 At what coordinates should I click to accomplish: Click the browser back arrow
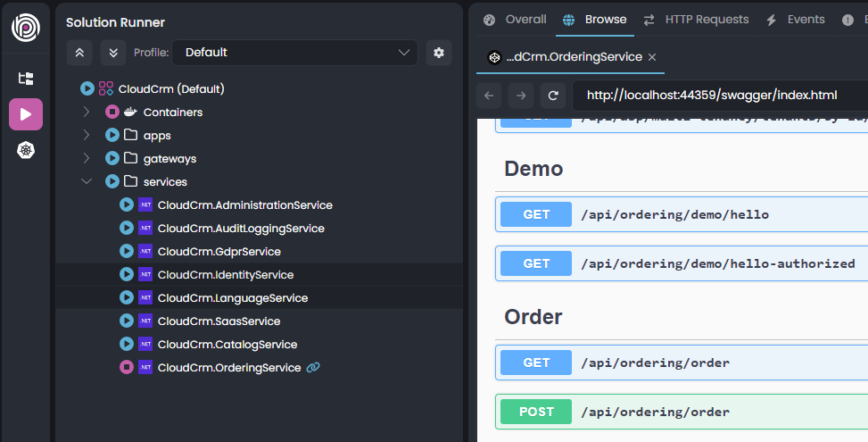(x=489, y=96)
